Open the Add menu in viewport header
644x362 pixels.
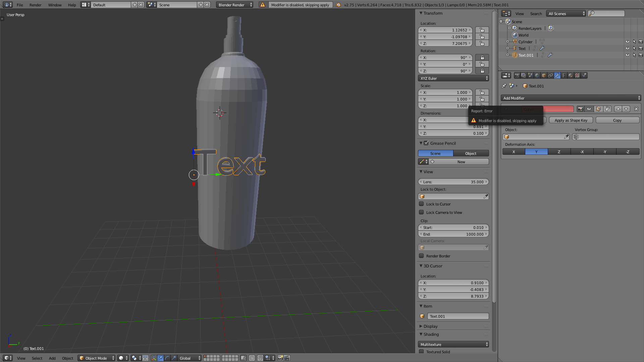52,358
